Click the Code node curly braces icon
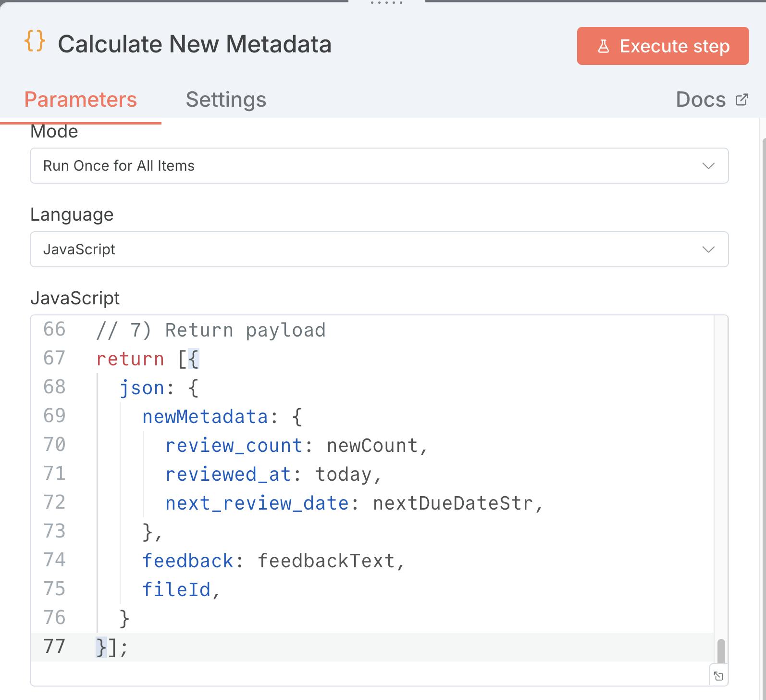The width and height of the screenshot is (766, 700). tap(35, 41)
